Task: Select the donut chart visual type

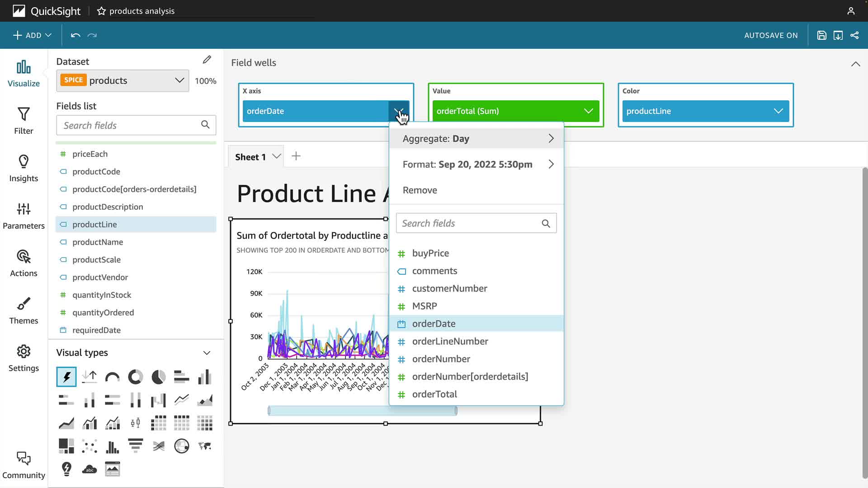Action: [x=135, y=377]
